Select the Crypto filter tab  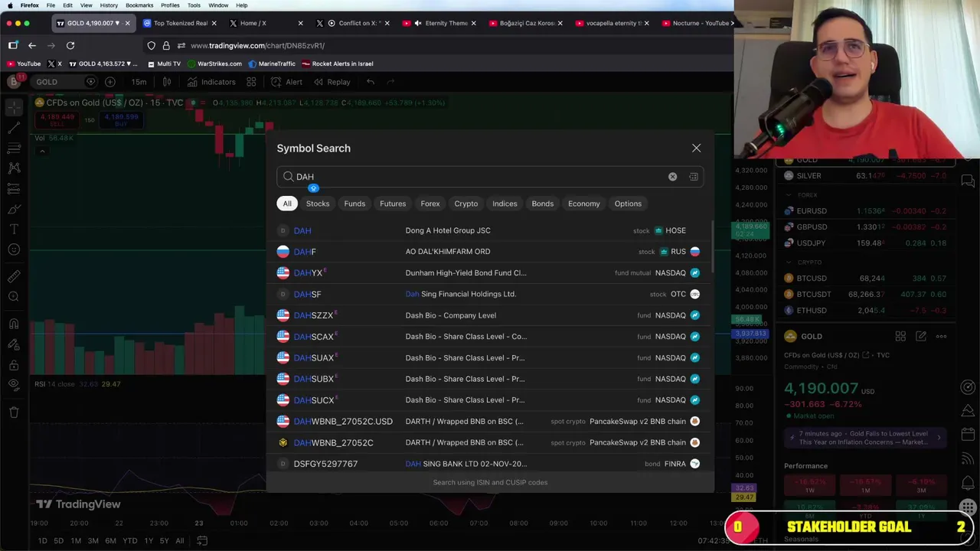(x=466, y=204)
